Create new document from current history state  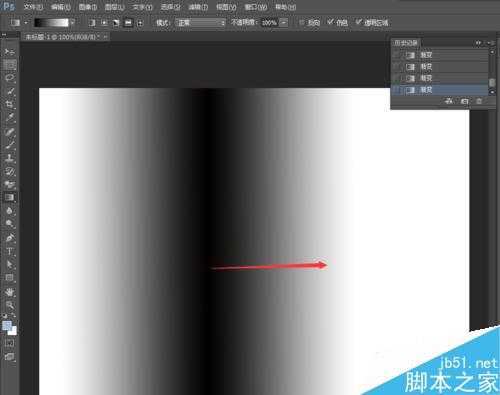[449, 101]
